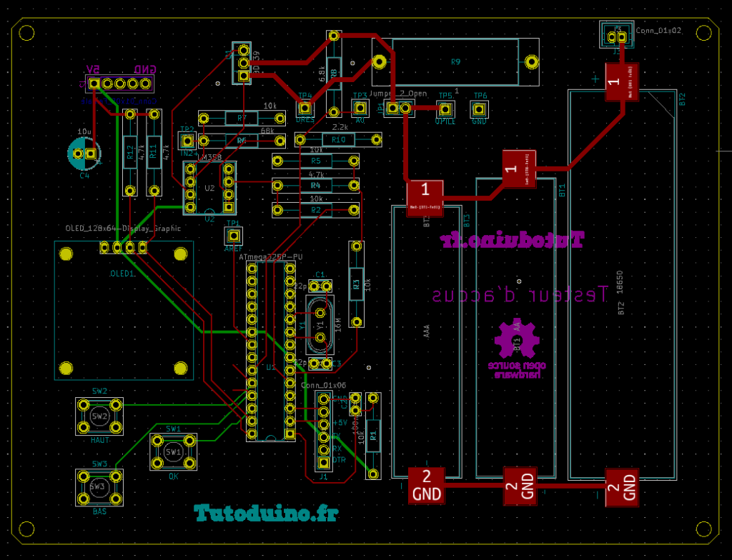Select the C1 22p capacitor pads
The height and width of the screenshot is (560, 732).
coord(320,286)
